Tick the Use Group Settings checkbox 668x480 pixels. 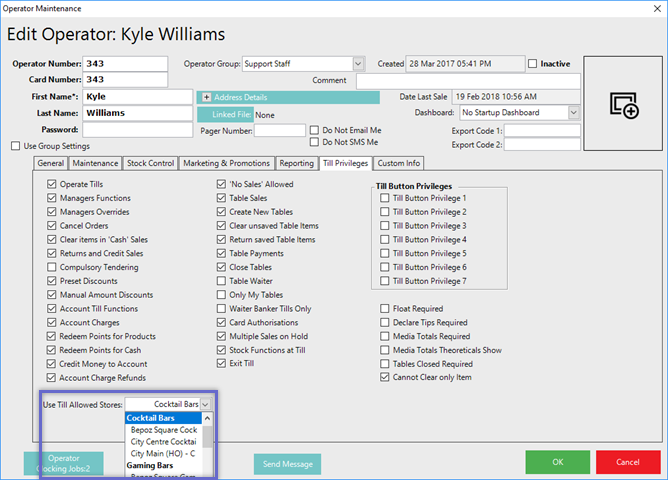tap(15, 146)
